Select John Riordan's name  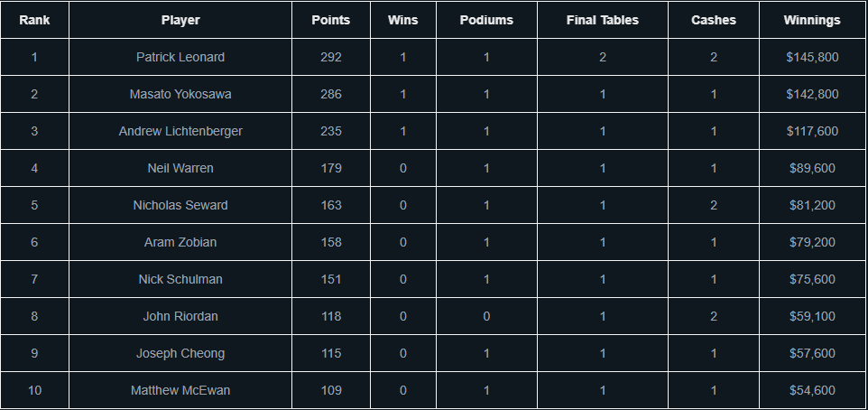point(180,316)
